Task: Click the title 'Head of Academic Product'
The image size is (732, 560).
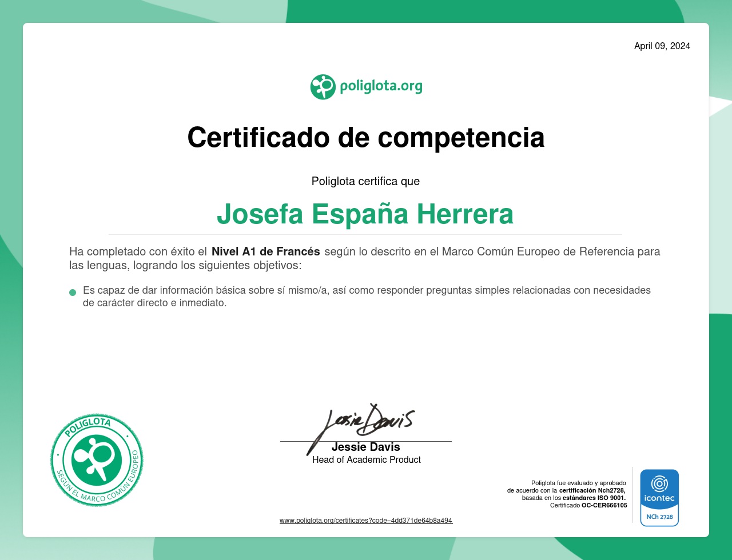Action: (x=367, y=459)
